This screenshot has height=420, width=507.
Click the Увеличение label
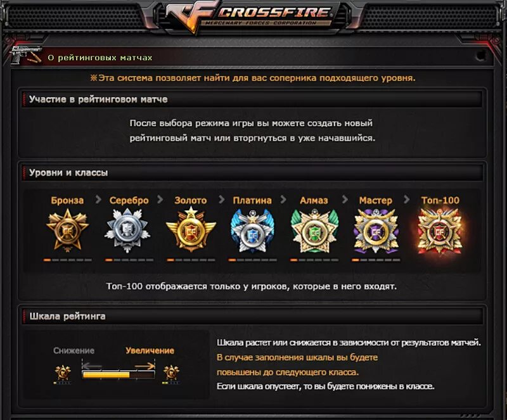click(x=150, y=350)
